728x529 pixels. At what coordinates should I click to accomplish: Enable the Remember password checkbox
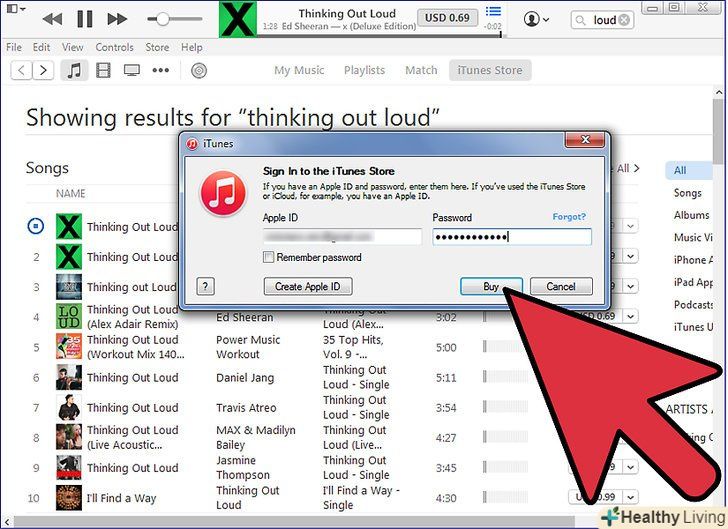[x=268, y=257]
